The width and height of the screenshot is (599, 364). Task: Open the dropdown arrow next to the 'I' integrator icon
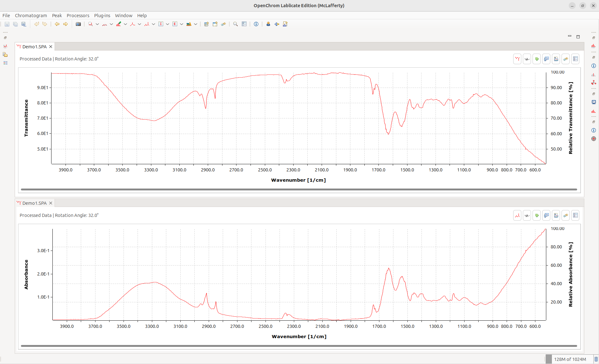[168, 24]
